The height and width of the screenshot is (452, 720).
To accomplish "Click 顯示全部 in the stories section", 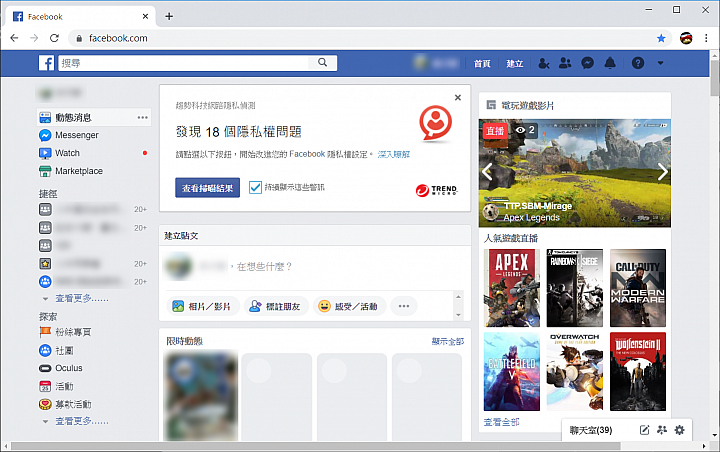I will tap(448, 341).
